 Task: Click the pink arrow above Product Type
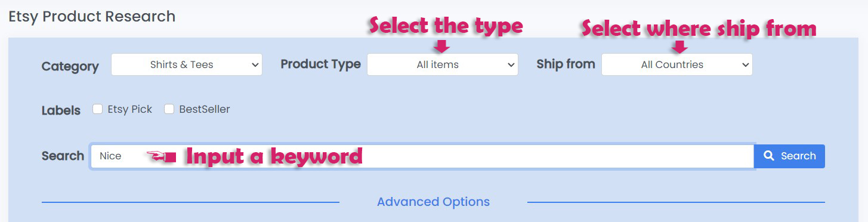tap(442, 46)
